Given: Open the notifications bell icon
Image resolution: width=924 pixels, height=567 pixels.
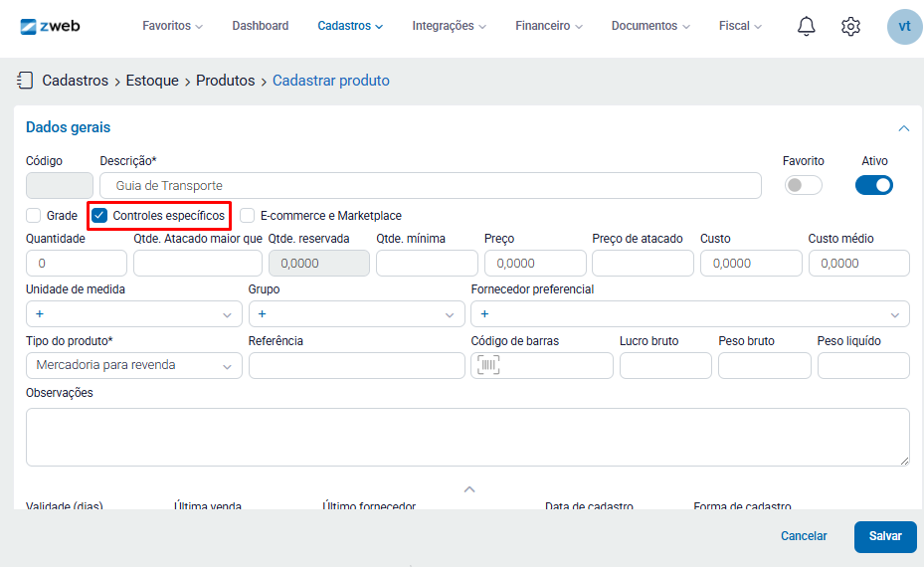Looking at the screenshot, I should click(807, 27).
